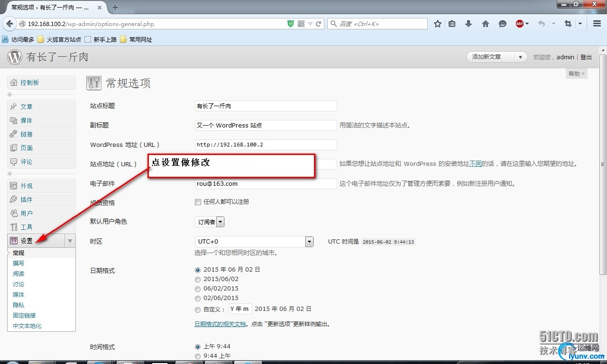Click the people icon beside 用户
The image size is (607, 364).
coord(14,213)
